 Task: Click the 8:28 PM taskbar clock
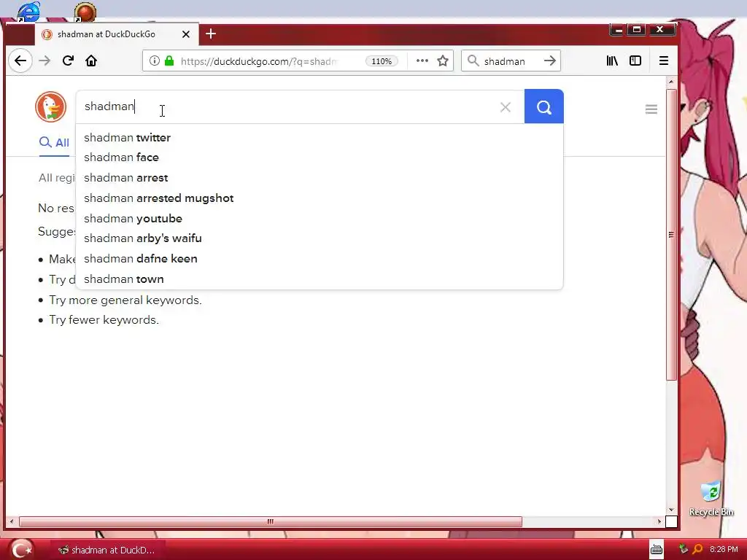[x=724, y=550]
